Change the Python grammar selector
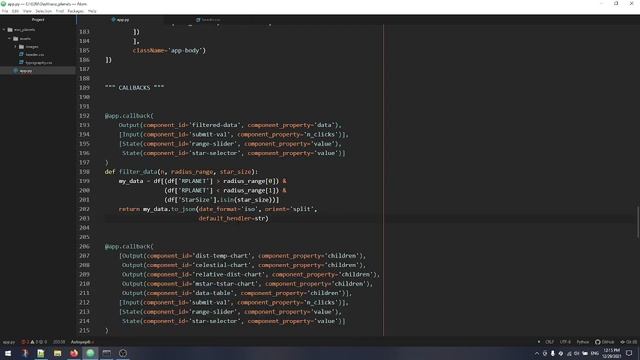Viewport: 640px width, 360px height. 582,342
